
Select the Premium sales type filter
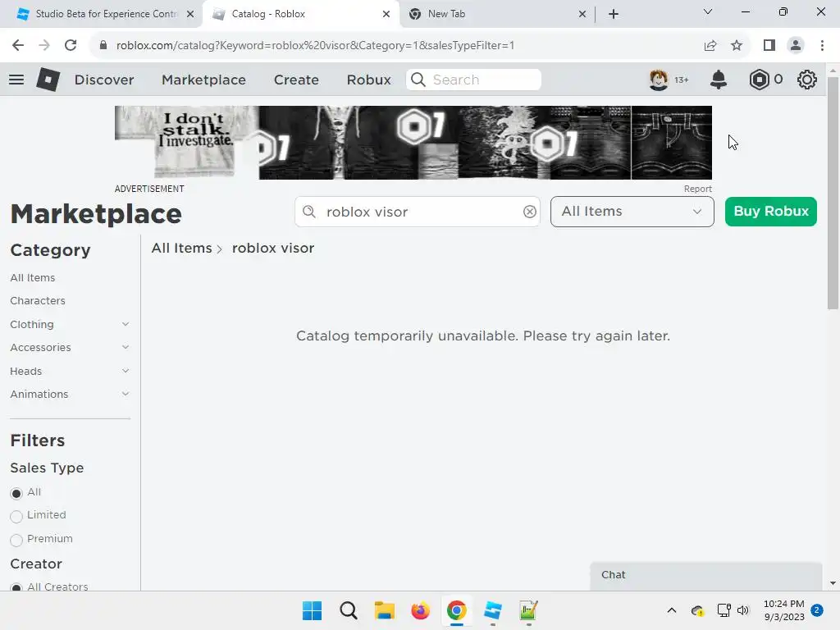point(16,540)
